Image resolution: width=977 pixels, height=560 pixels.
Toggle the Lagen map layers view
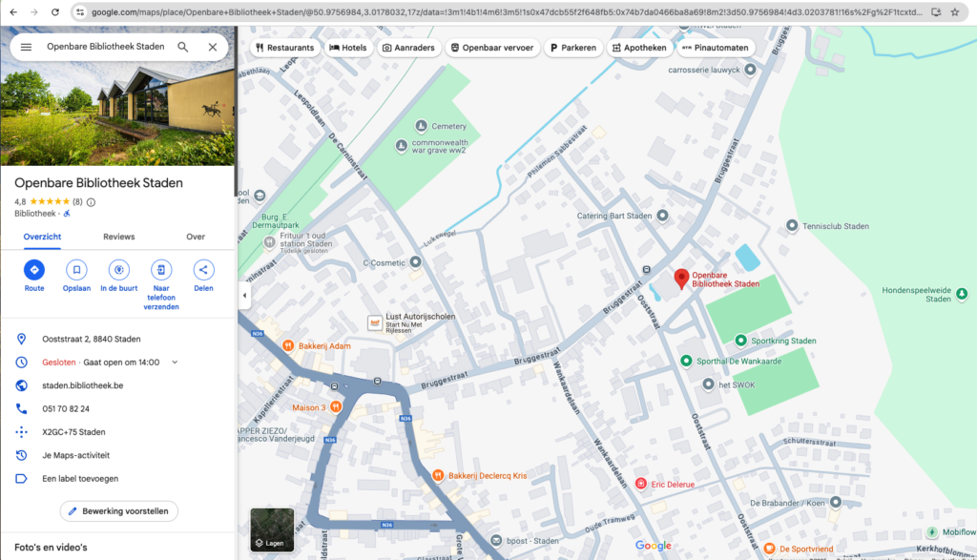click(272, 529)
